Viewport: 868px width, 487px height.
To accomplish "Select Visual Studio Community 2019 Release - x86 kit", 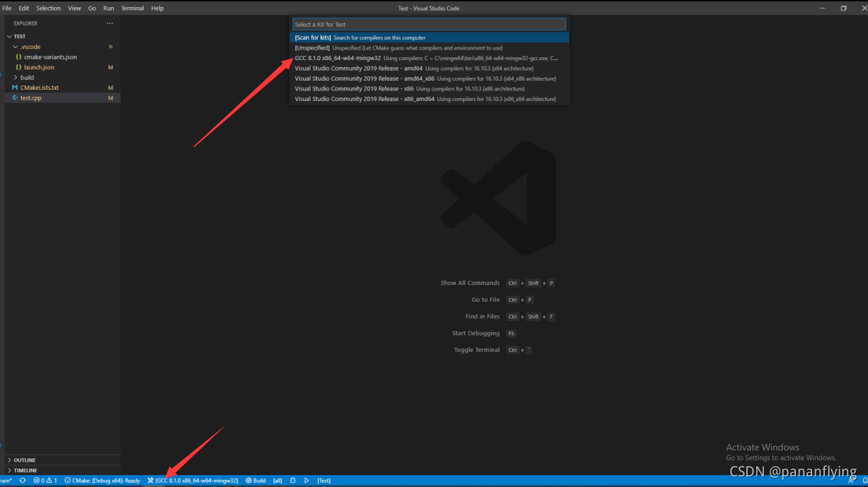I will click(429, 89).
